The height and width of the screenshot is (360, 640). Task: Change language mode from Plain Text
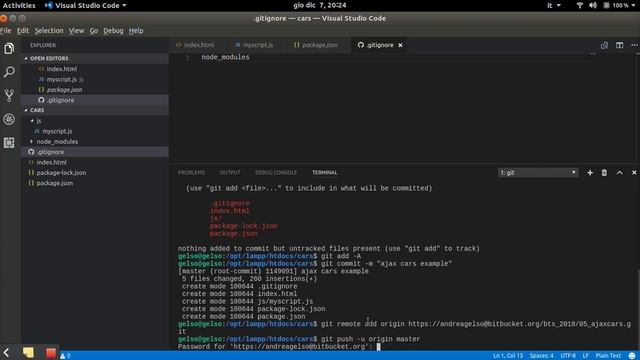pos(608,356)
